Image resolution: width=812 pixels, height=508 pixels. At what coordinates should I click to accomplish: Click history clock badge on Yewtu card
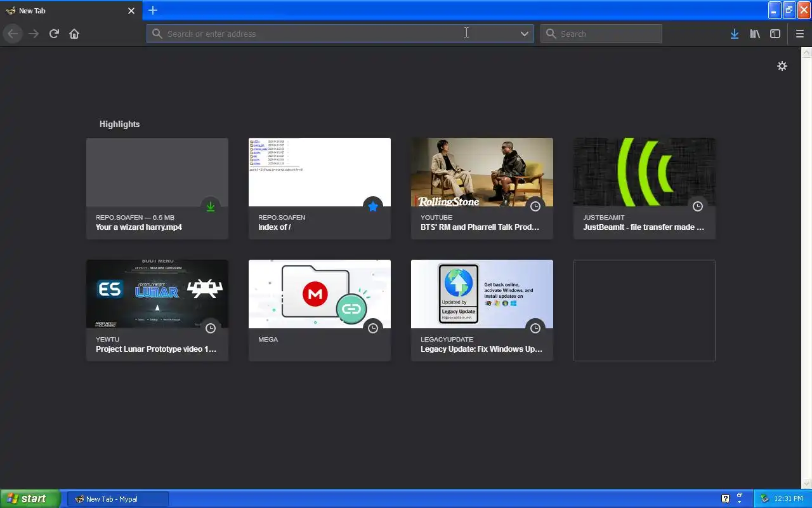point(211,328)
